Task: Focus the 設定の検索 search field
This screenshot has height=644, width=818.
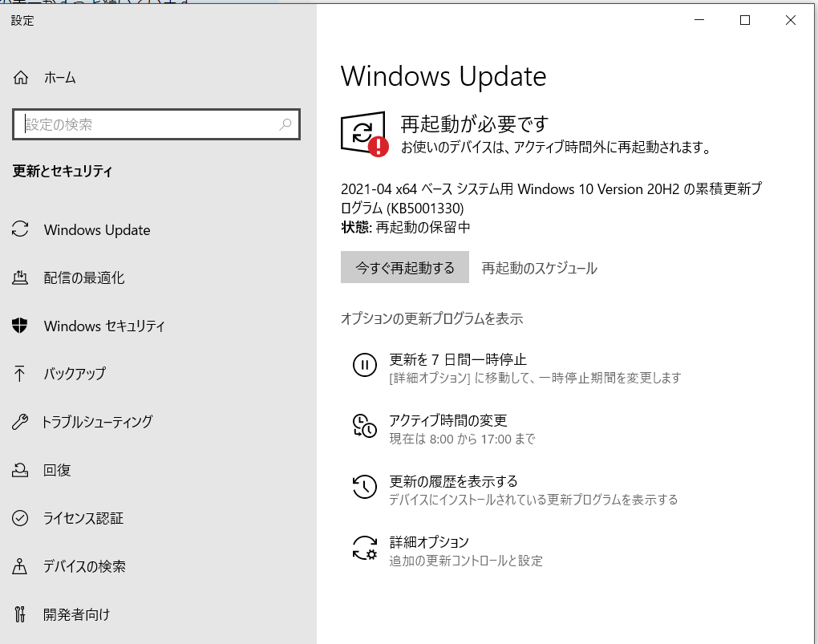Action: tap(156, 124)
